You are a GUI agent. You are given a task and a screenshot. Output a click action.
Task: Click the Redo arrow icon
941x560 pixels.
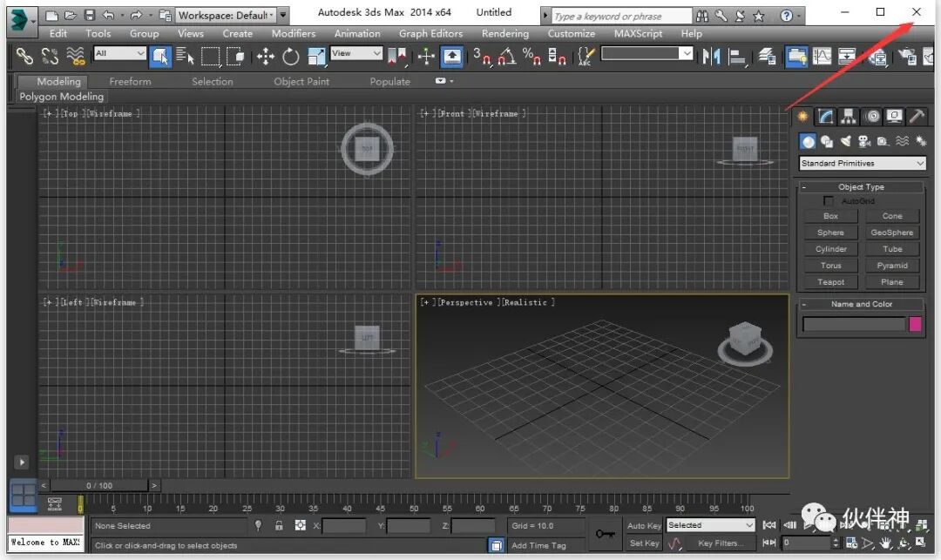pyautogui.click(x=136, y=16)
